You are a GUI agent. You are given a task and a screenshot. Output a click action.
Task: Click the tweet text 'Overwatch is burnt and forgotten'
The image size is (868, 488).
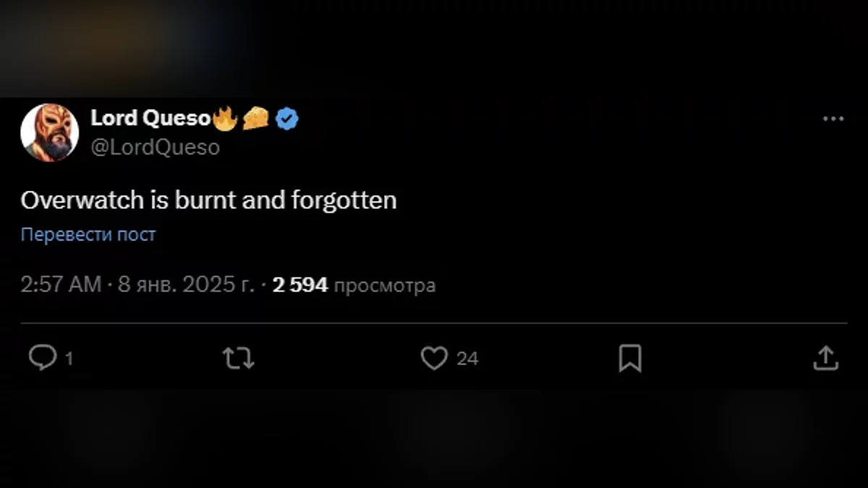click(x=208, y=200)
